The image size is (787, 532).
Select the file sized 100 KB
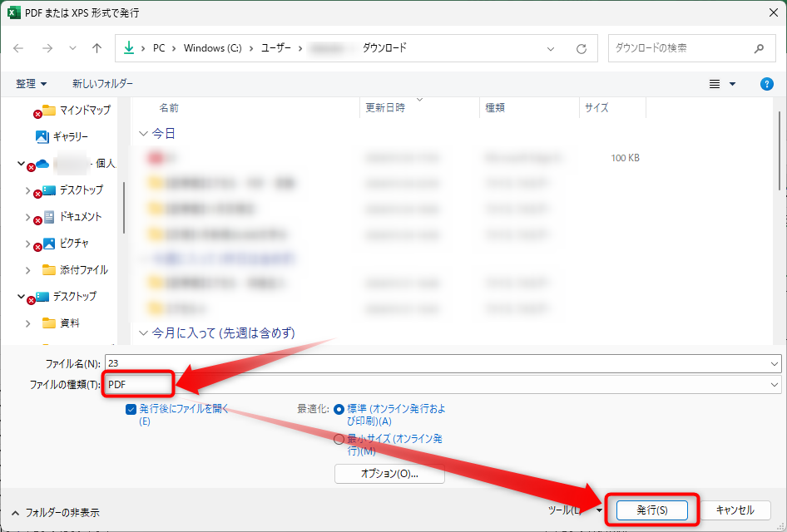coord(392,158)
